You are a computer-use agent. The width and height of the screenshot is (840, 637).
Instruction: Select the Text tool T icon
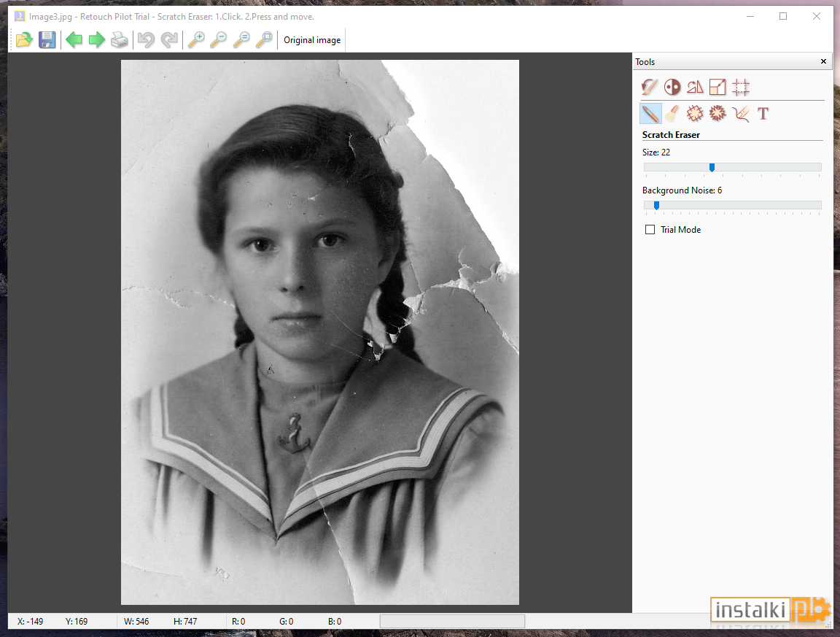[x=763, y=114]
